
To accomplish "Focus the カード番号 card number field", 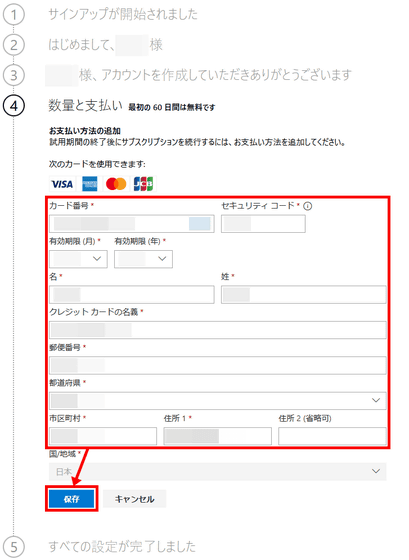I will pyautogui.click(x=132, y=224).
